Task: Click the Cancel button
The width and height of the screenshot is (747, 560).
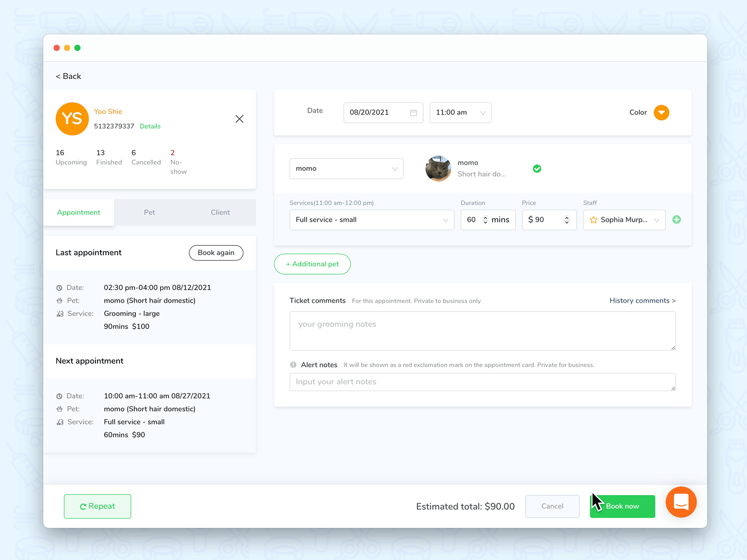Action: tap(552, 507)
